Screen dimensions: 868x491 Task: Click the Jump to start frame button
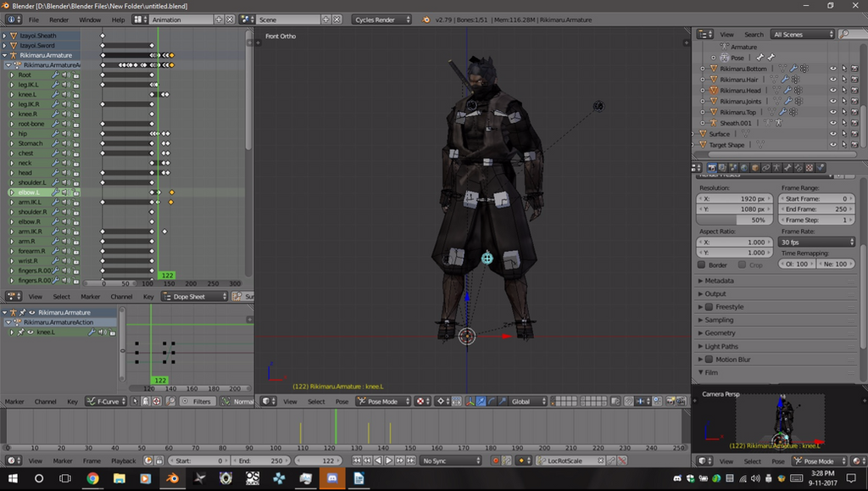click(357, 460)
